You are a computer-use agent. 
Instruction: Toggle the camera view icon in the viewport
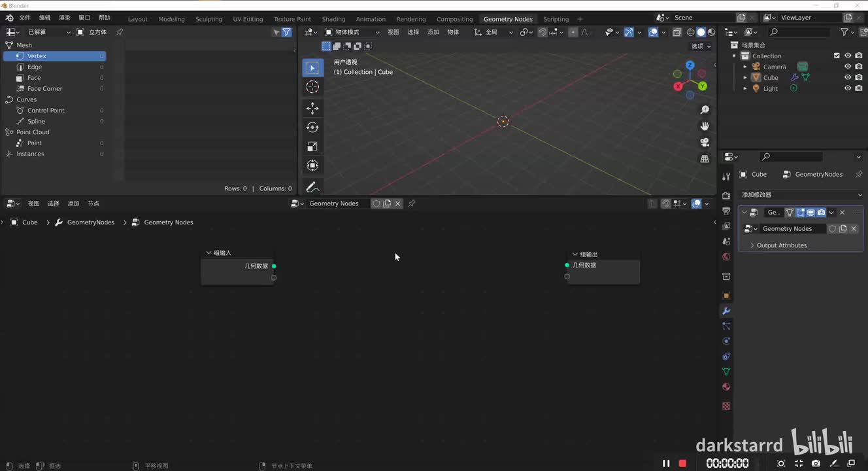(x=705, y=142)
